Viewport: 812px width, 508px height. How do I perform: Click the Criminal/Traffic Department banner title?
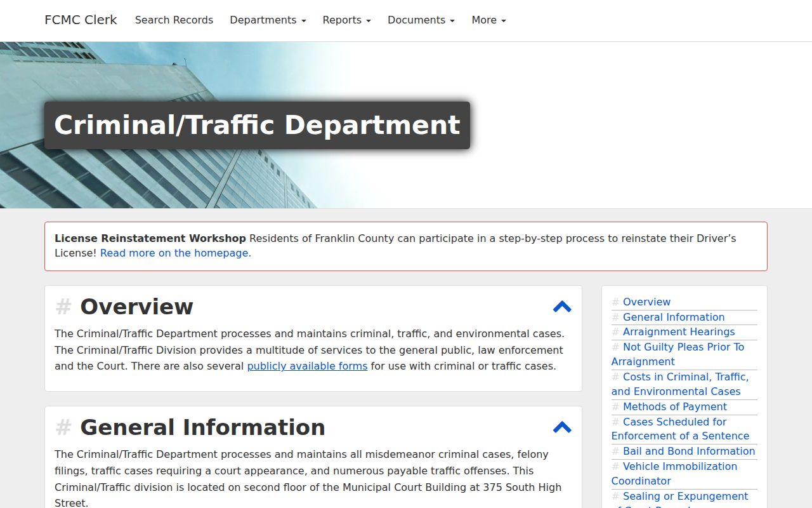point(257,125)
